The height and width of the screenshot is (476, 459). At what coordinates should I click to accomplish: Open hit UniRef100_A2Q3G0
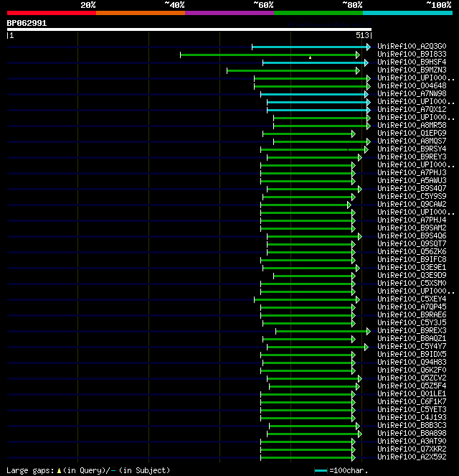(412, 46)
